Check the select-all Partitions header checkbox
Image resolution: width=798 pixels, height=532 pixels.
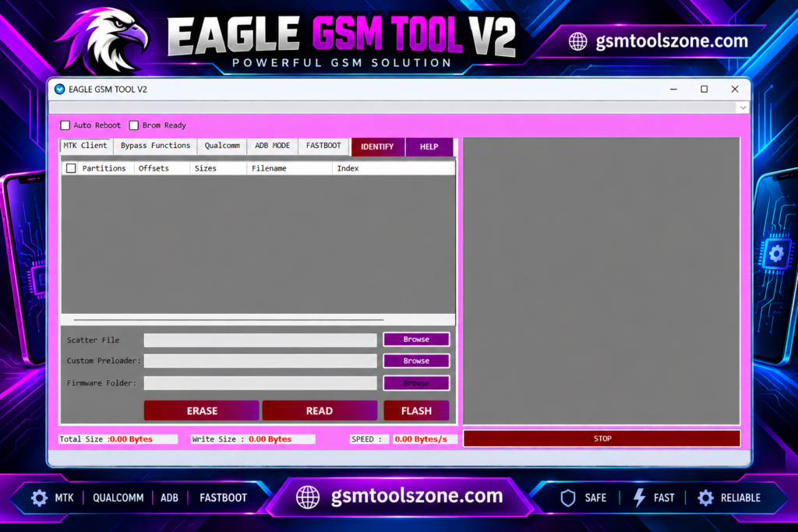[71, 168]
